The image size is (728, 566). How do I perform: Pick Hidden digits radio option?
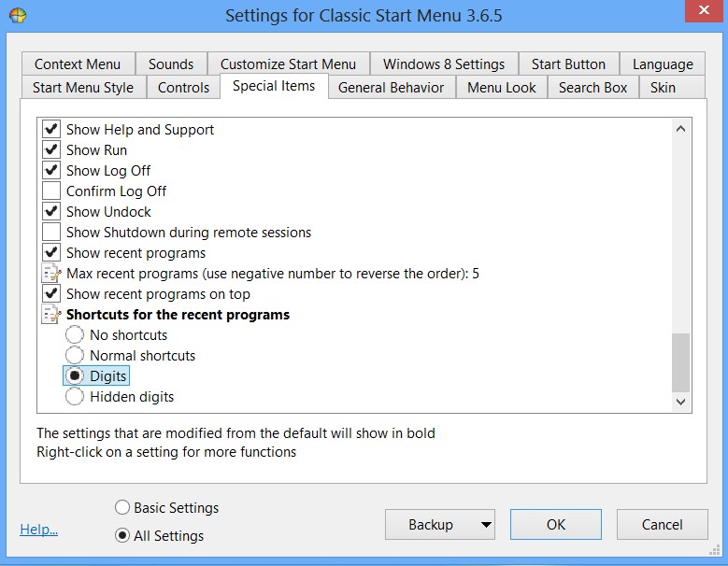click(74, 397)
